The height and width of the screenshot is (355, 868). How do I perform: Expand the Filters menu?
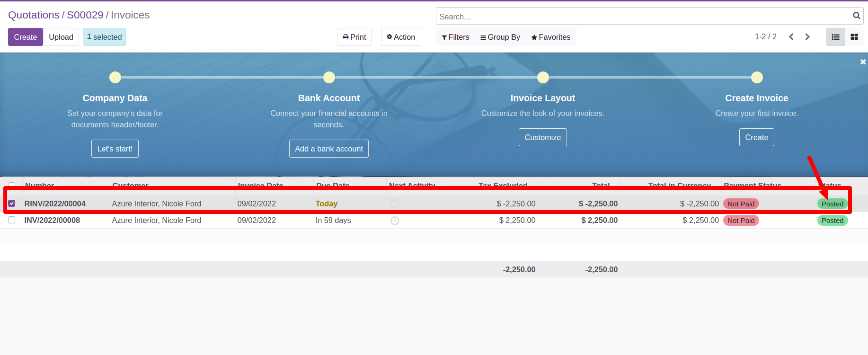coord(455,37)
